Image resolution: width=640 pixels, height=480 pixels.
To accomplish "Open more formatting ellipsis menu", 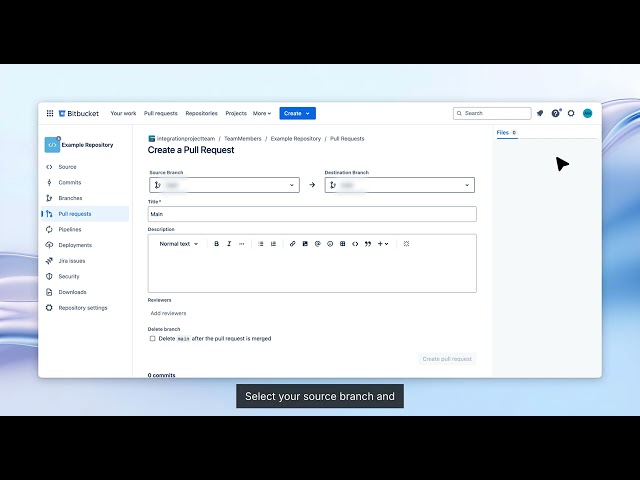I will pyautogui.click(x=242, y=244).
